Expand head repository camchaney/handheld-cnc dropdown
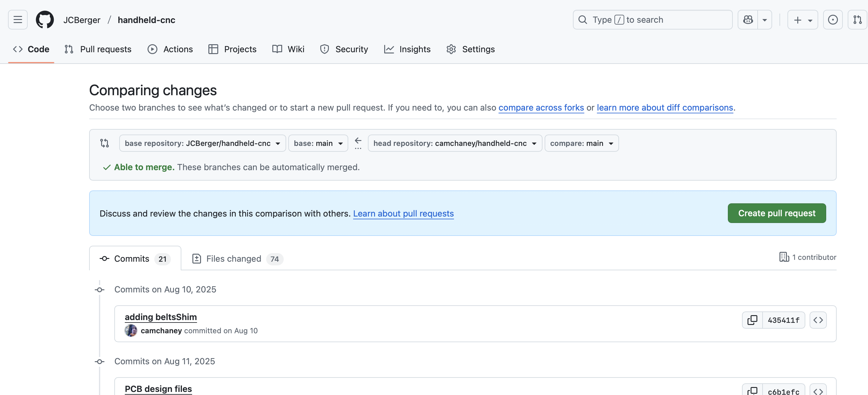The width and height of the screenshot is (868, 395). pos(455,143)
